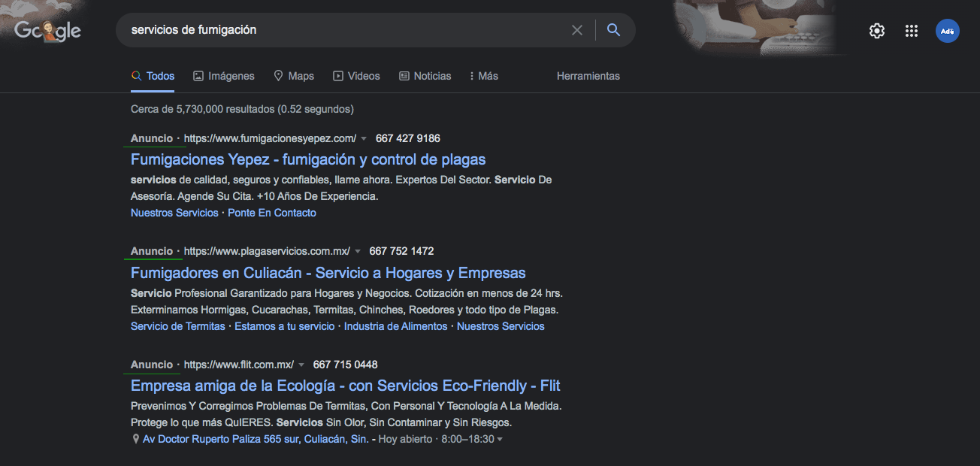980x466 pixels.
Task: Select the Todos tab
Action: point(153,76)
